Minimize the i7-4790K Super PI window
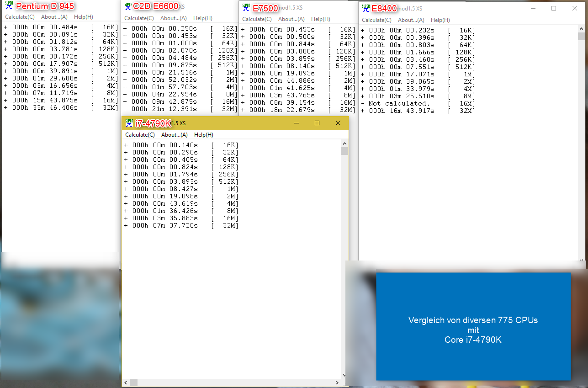The width and height of the screenshot is (588, 388). coord(297,123)
